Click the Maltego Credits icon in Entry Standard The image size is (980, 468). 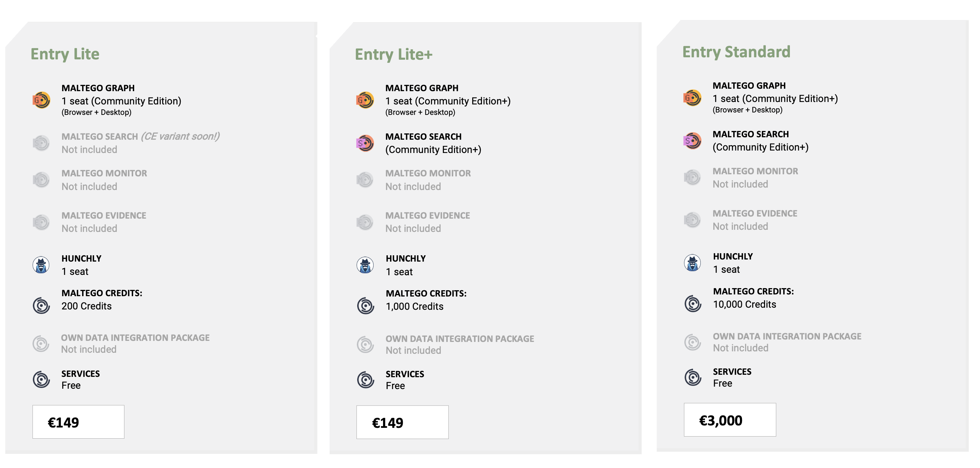(692, 304)
